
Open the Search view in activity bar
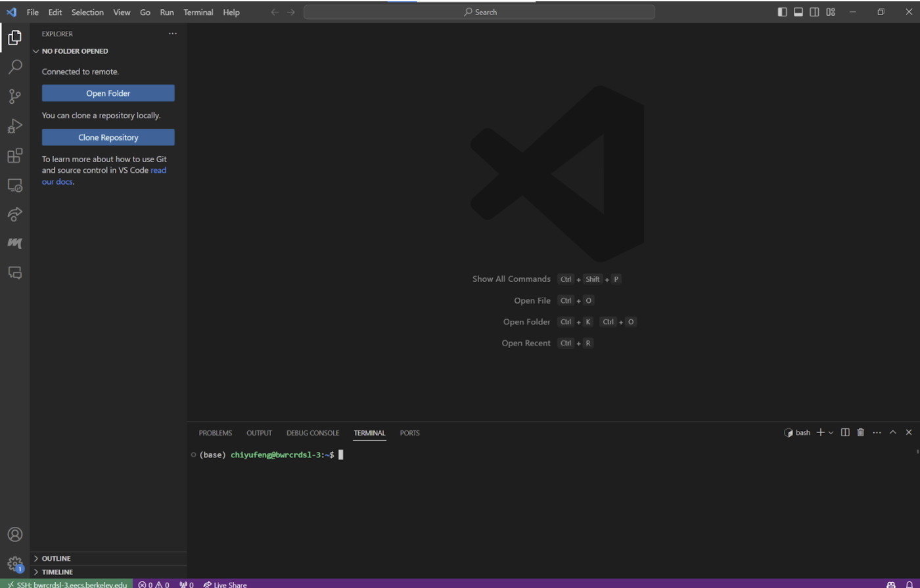[x=14, y=67]
